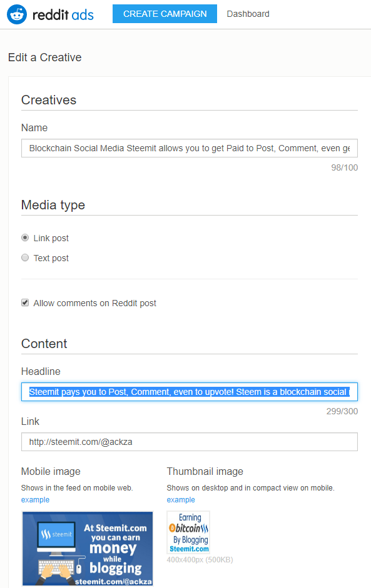The image size is (371, 588).
Task: Click the Reddit alien logo icon
Action: click(17, 14)
